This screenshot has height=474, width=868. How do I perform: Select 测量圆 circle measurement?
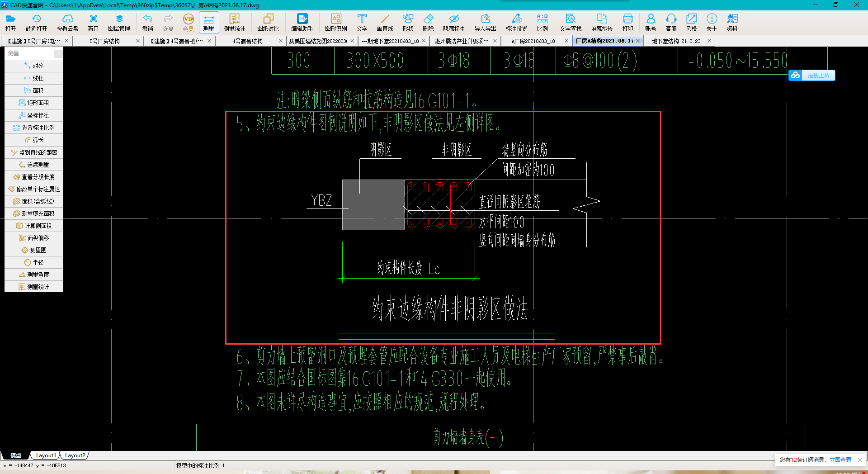[x=34, y=250]
